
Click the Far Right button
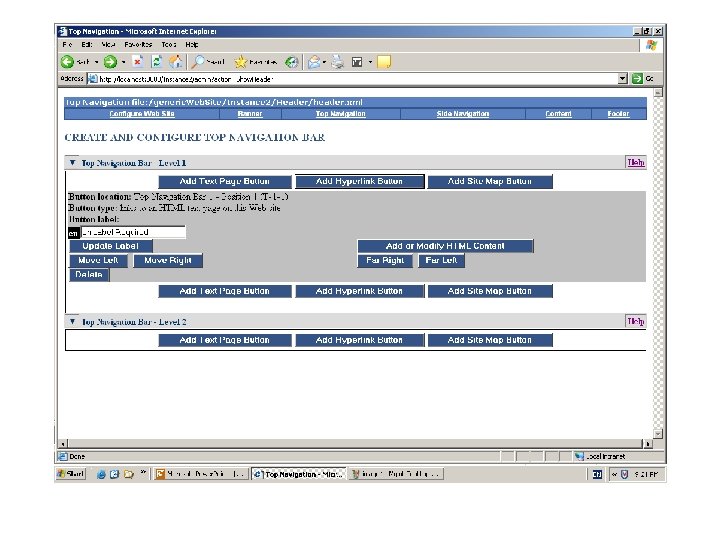pyautogui.click(x=385, y=260)
